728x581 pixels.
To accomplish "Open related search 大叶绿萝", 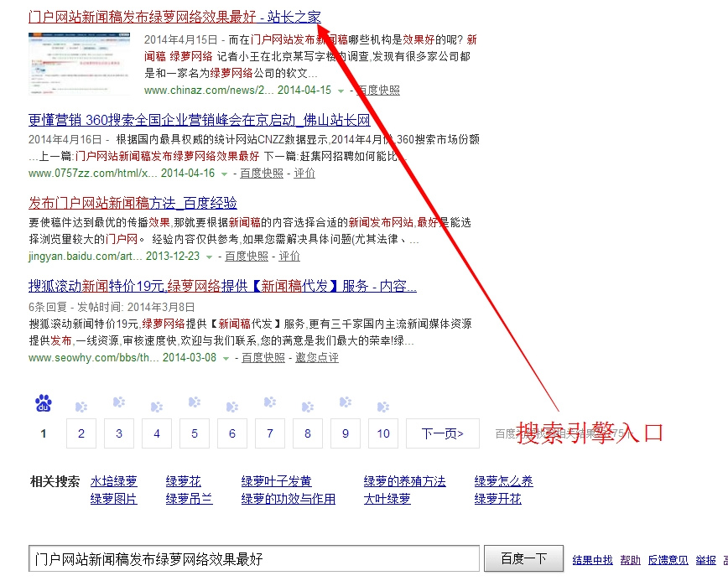I will pyautogui.click(x=387, y=499).
